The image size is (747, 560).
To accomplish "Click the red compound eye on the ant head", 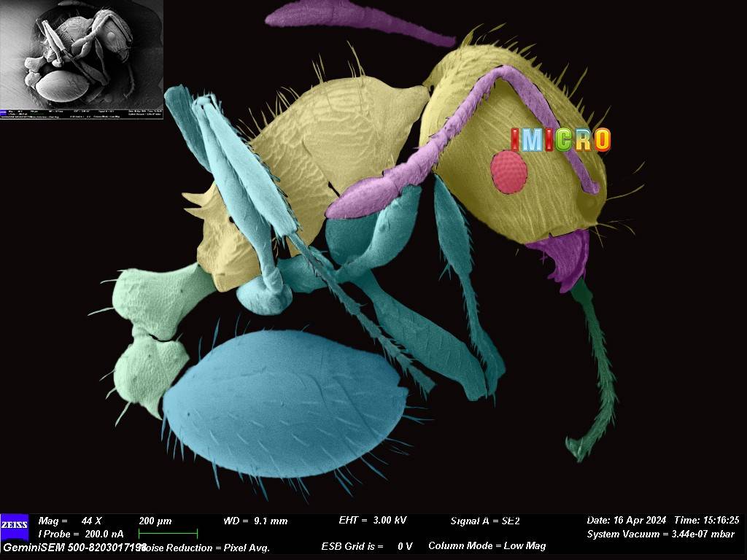I will pyautogui.click(x=508, y=172).
